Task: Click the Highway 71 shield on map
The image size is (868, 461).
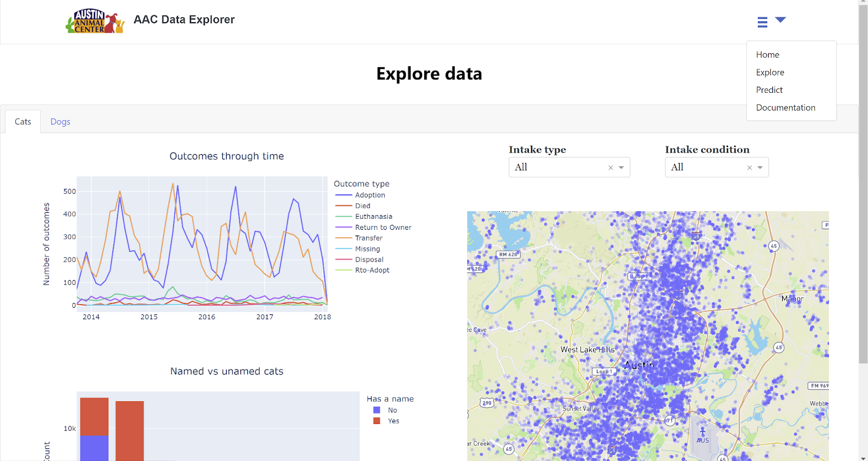Action: pos(670,420)
